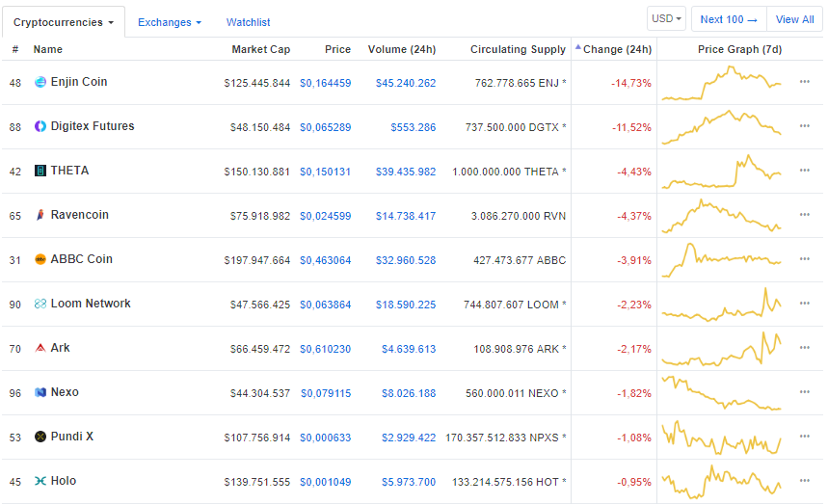
Task: Click the Enjin Coin logo icon
Action: 40,82
